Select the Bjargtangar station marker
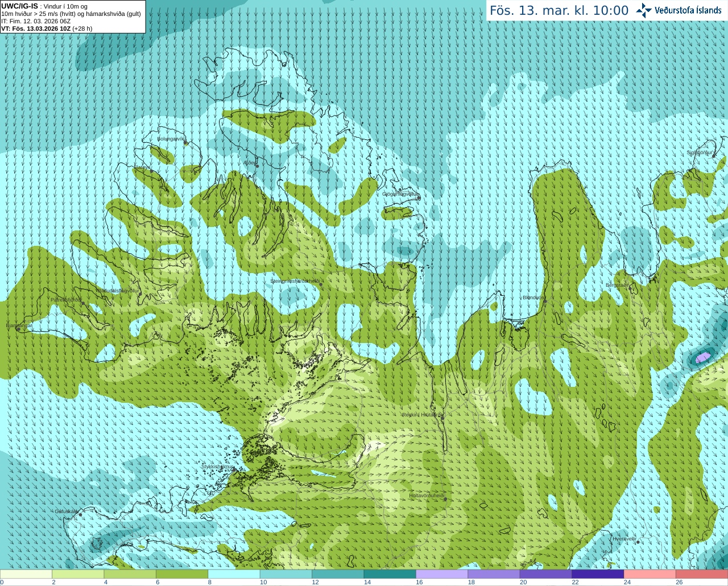728x586 pixels. (x=19, y=329)
